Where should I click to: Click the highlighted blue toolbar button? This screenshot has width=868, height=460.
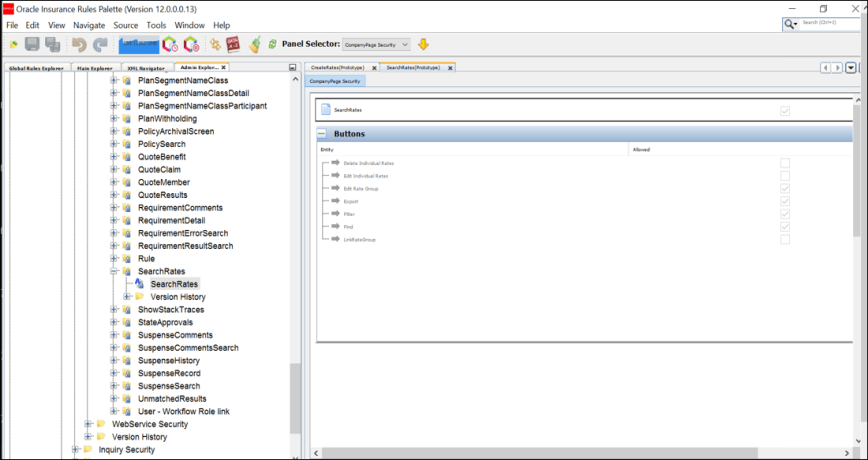pyautogui.click(x=139, y=44)
